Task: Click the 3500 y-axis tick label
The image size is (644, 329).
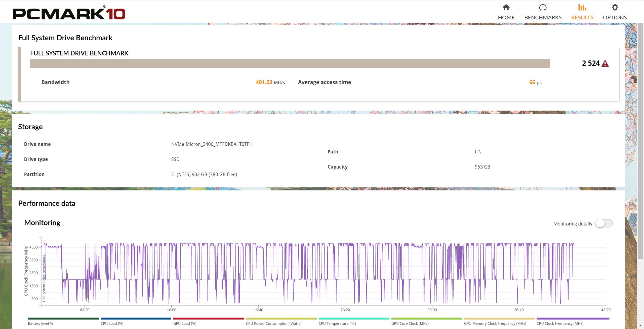Action: (33, 260)
